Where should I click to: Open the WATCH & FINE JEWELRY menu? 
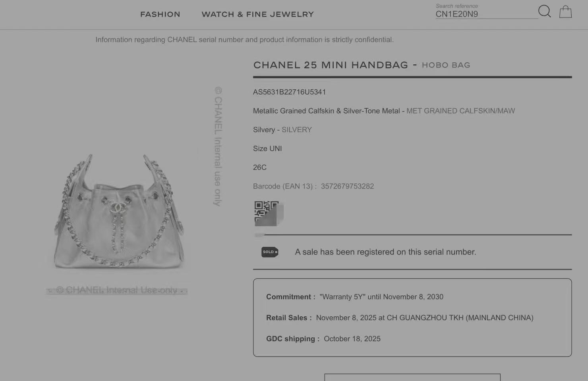click(257, 14)
